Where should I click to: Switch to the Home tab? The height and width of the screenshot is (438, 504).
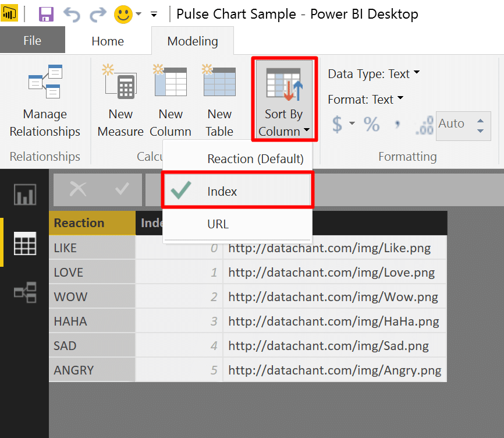pos(108,41)
